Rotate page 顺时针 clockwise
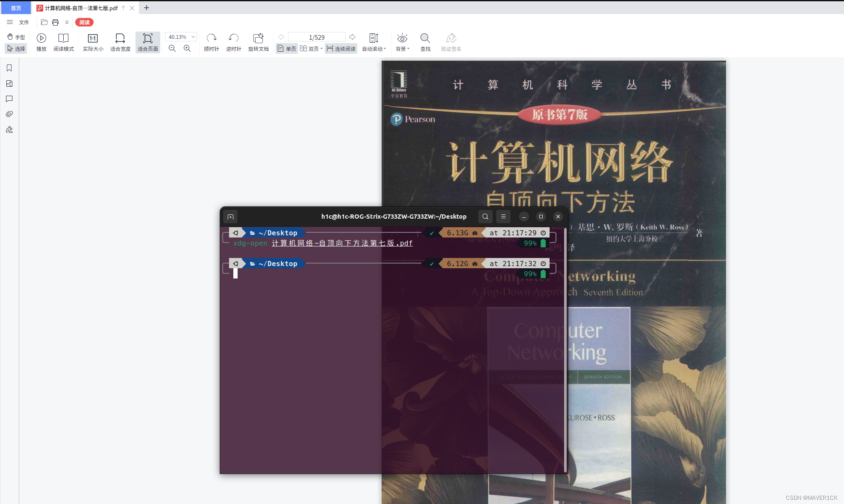 pyautogui.click(x=212, y=43)
